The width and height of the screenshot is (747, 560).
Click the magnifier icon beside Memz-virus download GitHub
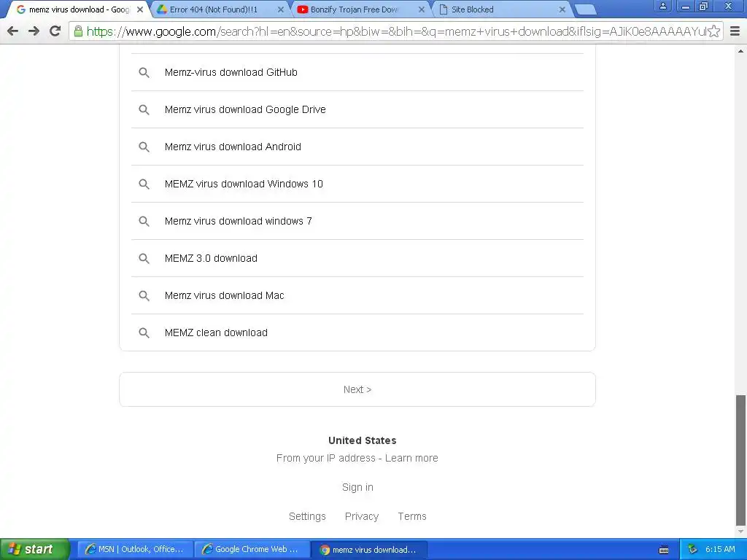click(x=144, y=72)
